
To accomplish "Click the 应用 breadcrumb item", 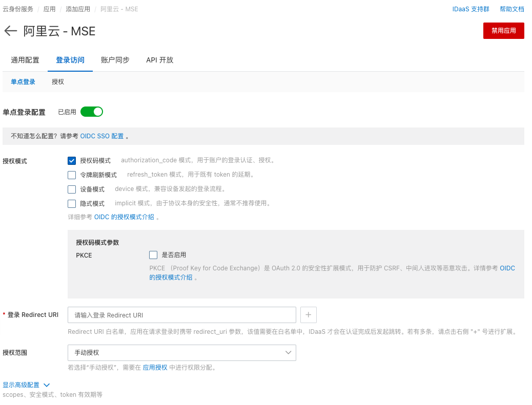I will pyautogui.click(x=50, y=9).
